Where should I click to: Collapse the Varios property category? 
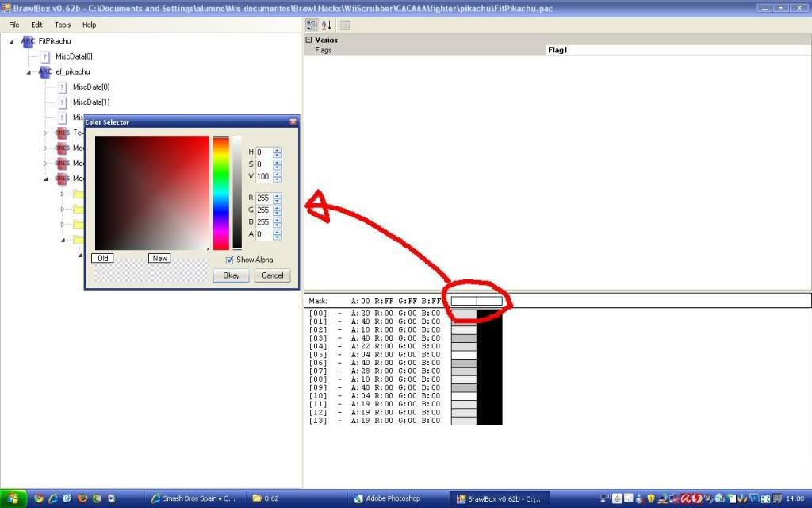pyautogui.click(x=309, y=40)
